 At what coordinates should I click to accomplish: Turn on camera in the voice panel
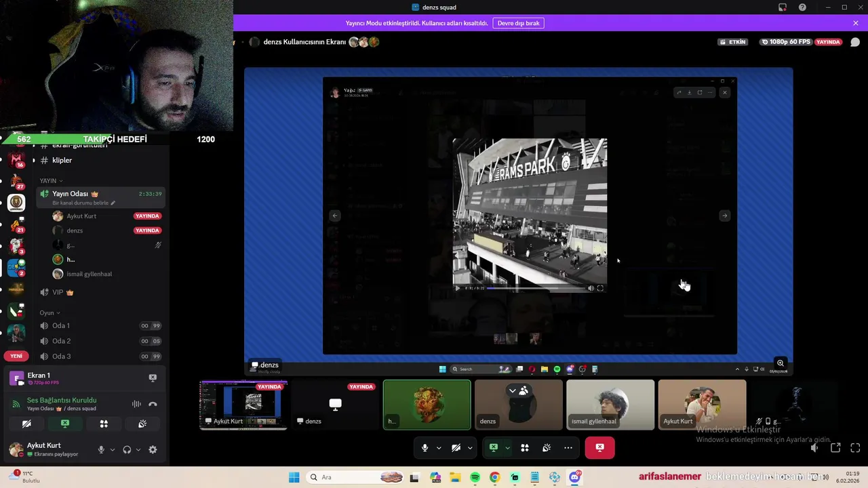(26, 424)
